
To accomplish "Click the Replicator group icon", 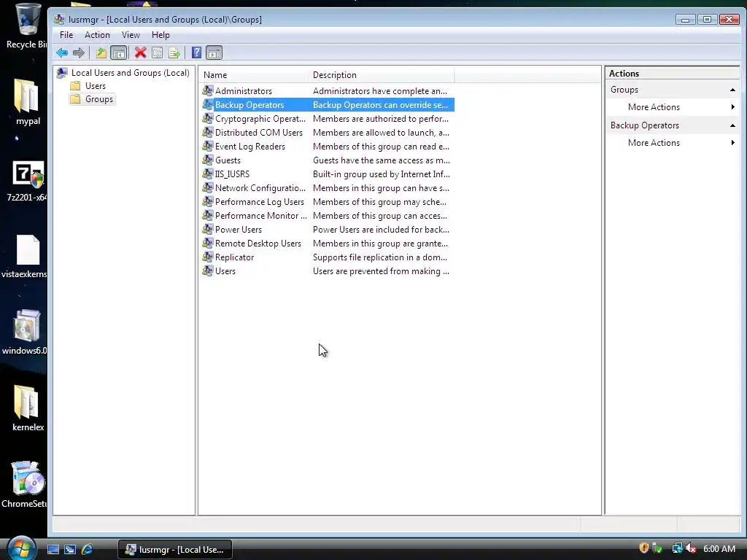I will pyautogui.click(x=208, y=257).
